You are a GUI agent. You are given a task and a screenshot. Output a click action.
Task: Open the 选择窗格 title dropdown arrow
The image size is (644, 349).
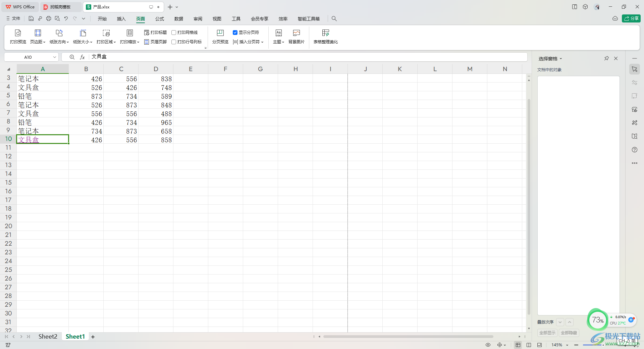pos(561,59)
